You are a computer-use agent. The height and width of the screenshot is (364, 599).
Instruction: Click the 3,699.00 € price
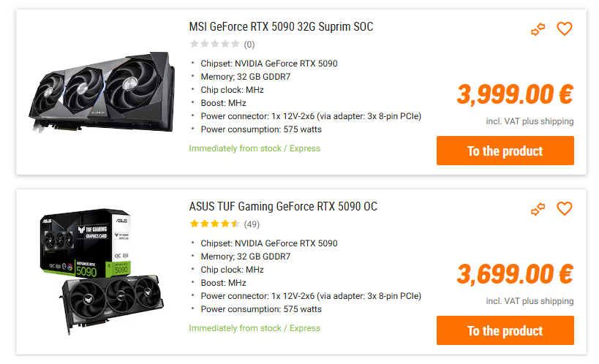(x=514, y=273)
